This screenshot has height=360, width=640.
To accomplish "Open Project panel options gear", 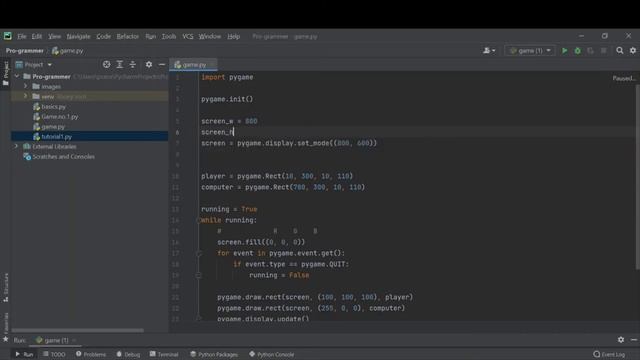I will (149, 64).
